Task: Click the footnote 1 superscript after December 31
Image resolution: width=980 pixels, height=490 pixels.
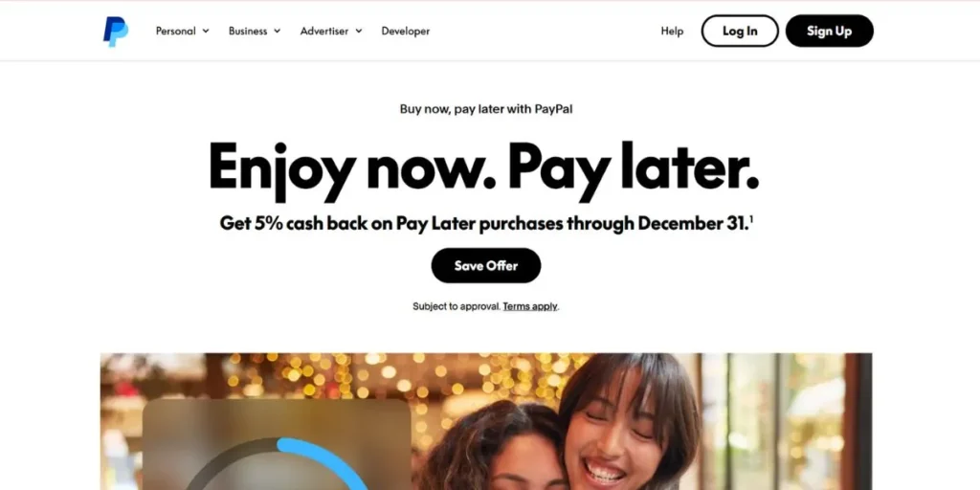Action: point(751,218)
